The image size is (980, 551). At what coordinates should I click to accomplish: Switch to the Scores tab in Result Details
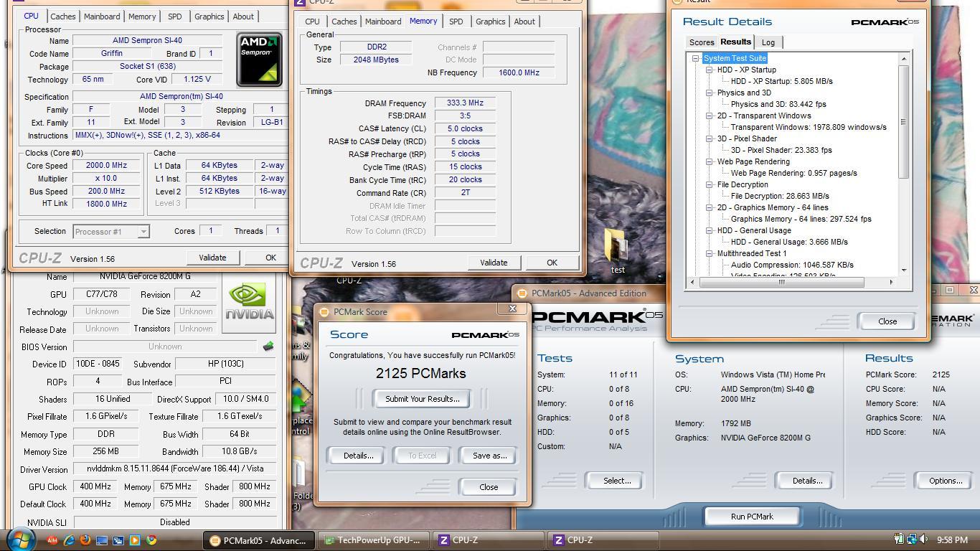tap(702, 42)
